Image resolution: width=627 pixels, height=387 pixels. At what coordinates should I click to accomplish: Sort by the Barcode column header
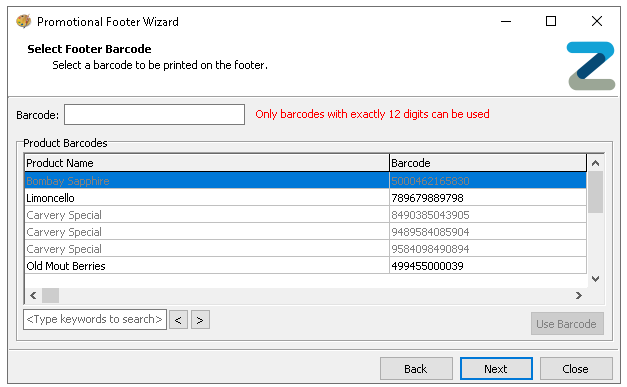pos(488,163)
